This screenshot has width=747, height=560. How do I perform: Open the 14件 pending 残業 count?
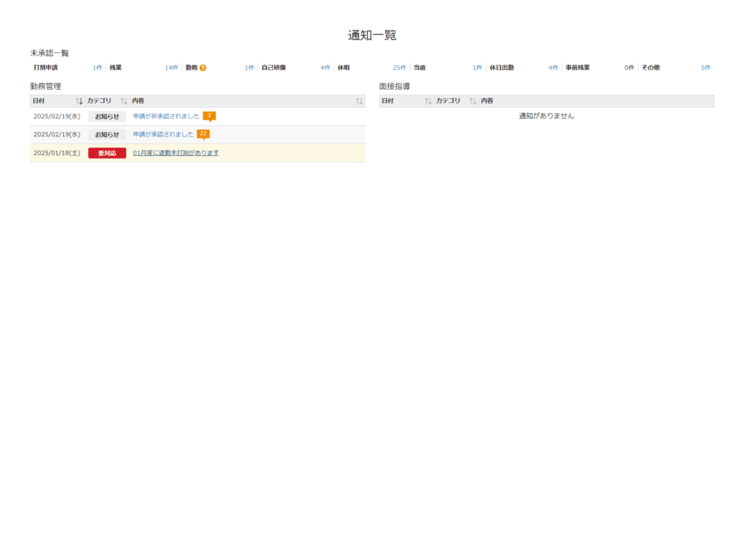[x=171, y=68]
